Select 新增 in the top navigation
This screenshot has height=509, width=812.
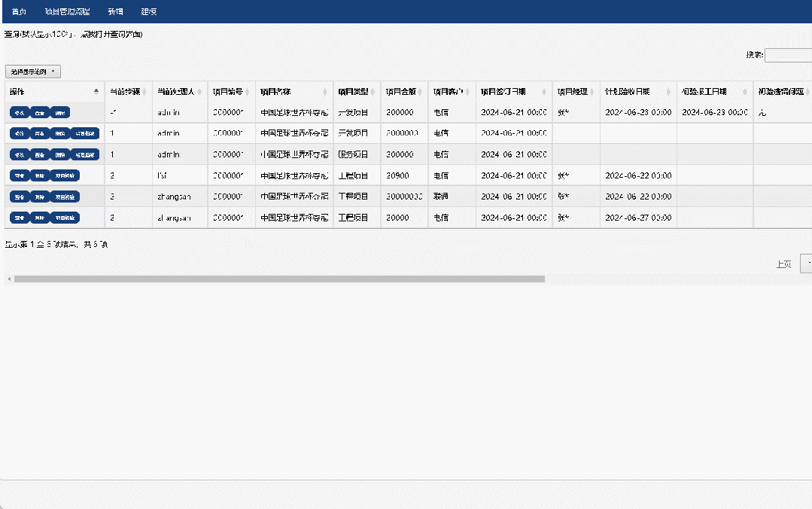point(115,11)
